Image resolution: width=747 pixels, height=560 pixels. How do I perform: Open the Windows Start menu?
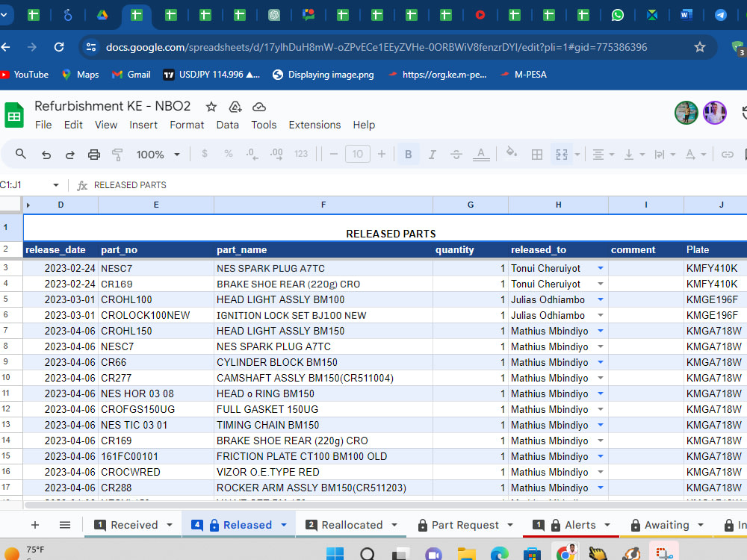point(335,554)
